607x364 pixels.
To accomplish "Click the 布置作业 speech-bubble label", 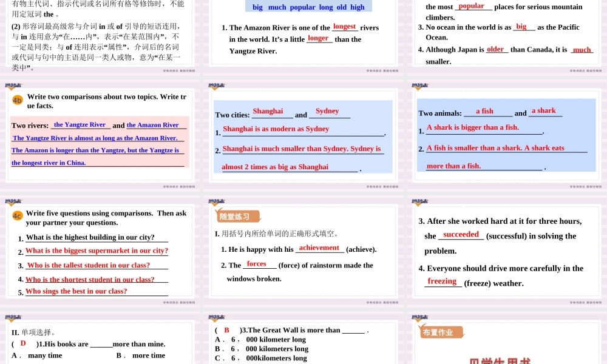I will point(438,332).
